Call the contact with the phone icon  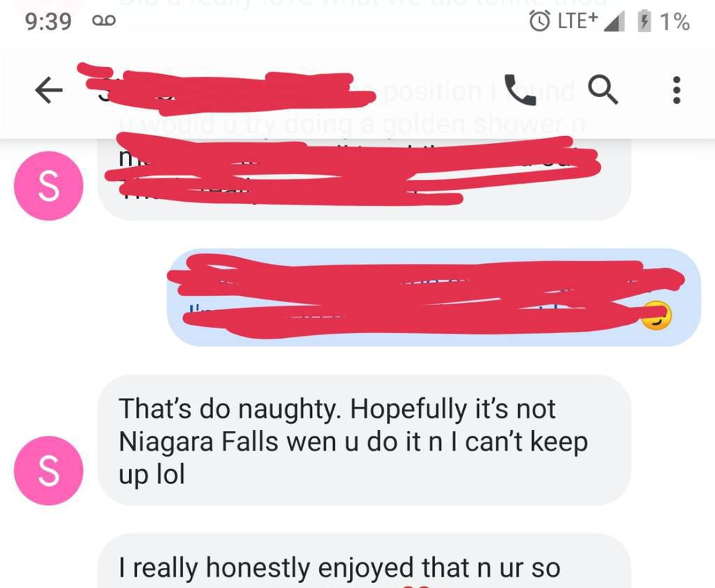520,90
